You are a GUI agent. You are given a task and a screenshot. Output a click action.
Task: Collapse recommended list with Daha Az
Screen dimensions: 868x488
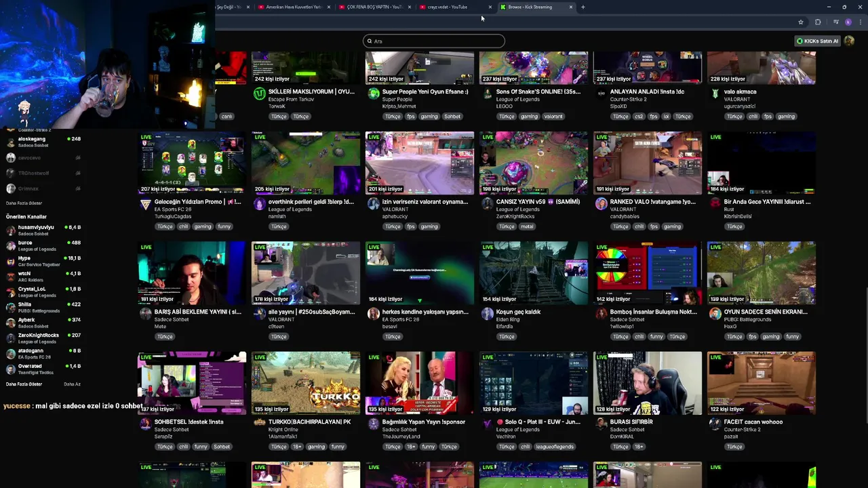click(72, 384)
